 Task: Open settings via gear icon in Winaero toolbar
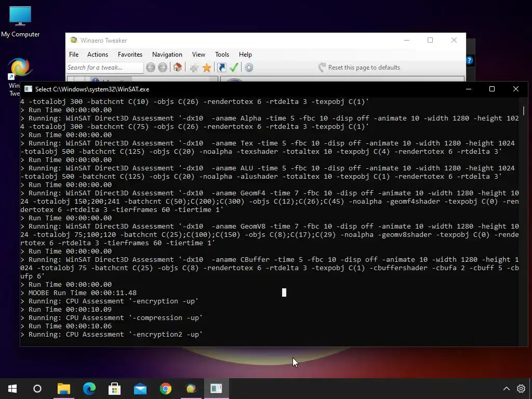click(249, 68)
